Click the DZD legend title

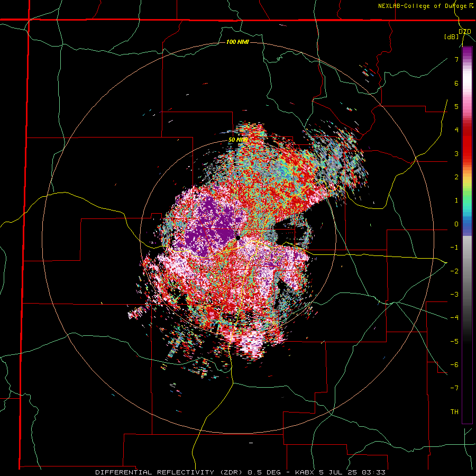464,32
